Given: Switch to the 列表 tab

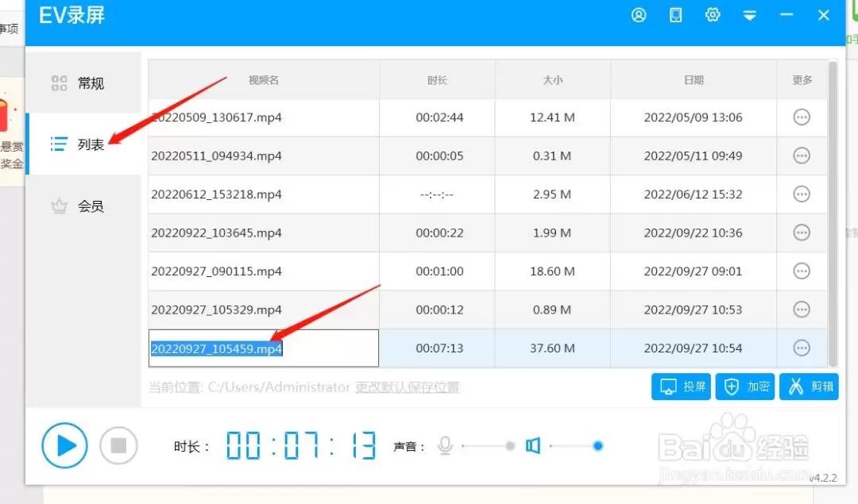Looking at the screenshot, I should click(83, 144).
